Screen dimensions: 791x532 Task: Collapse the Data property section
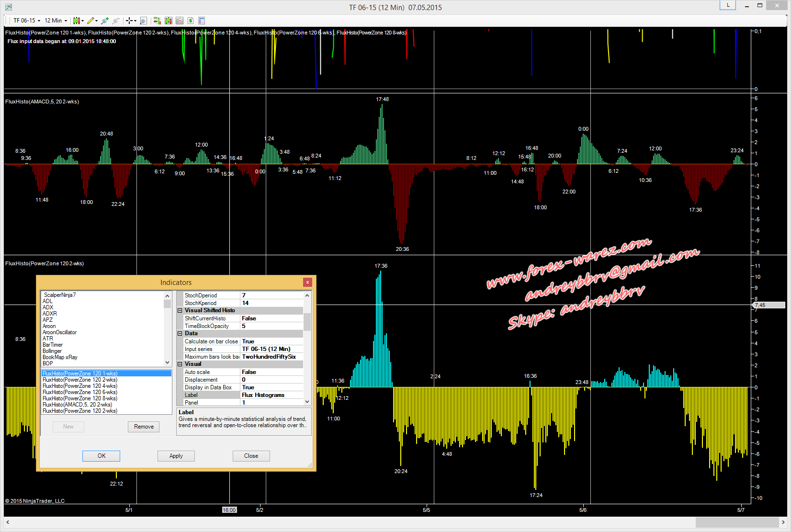pos(181,334)
